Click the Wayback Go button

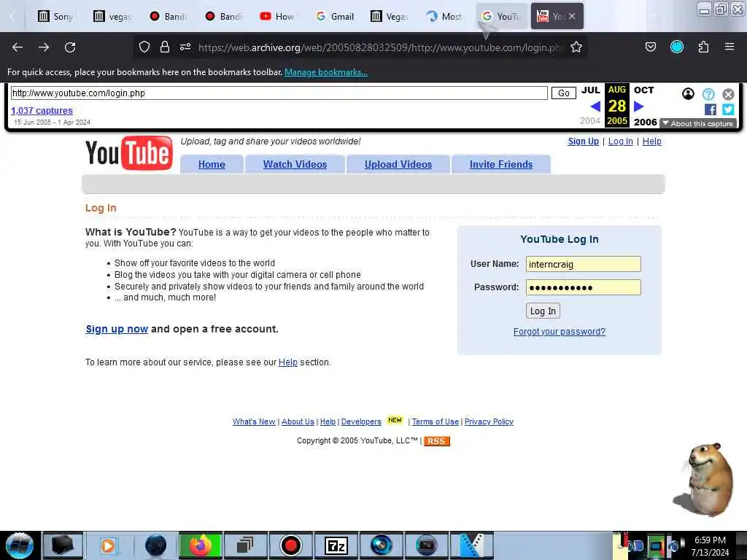pos(564,93)
